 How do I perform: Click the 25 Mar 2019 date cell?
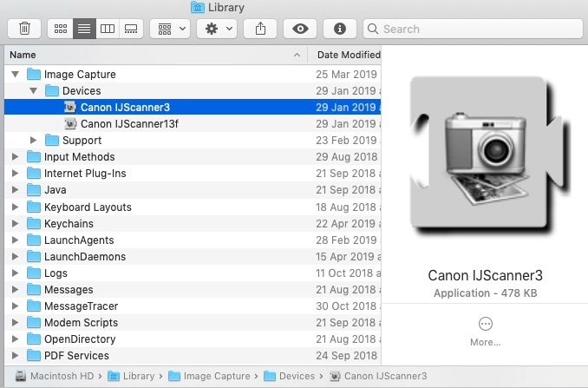pyautogui.click(x=346, y=75)
